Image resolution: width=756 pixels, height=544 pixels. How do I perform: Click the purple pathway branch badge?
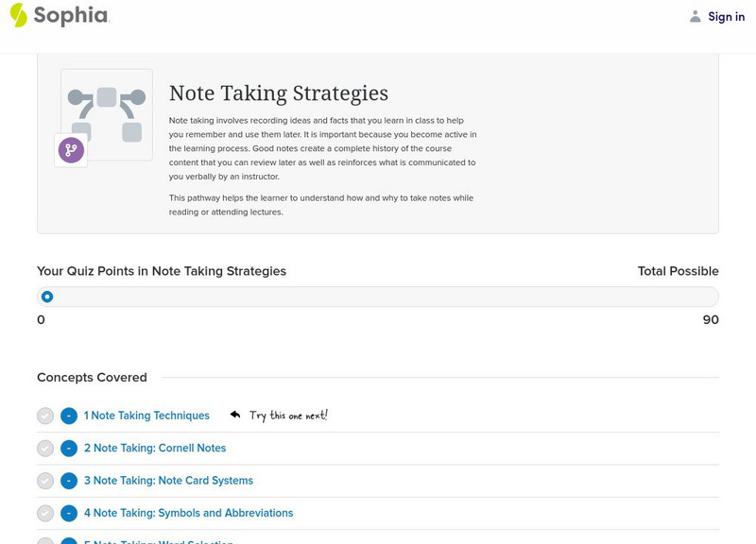71,150
